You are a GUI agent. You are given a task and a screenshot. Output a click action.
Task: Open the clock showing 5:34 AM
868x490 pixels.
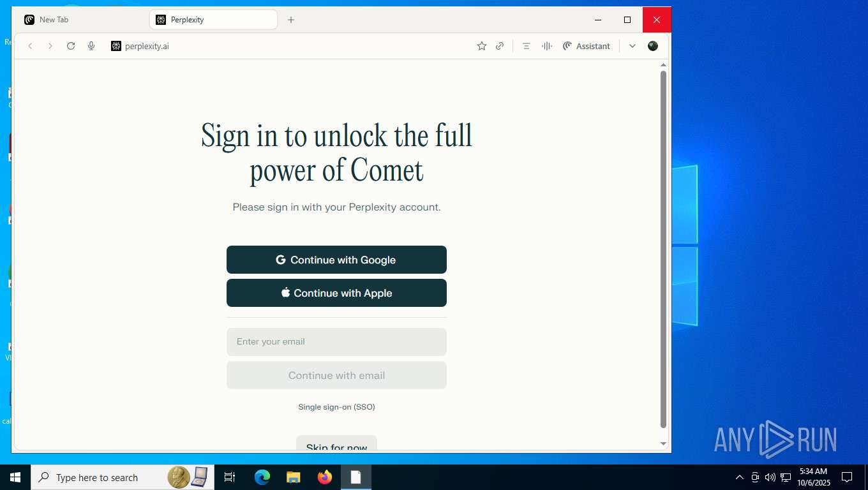click(813, 477)
